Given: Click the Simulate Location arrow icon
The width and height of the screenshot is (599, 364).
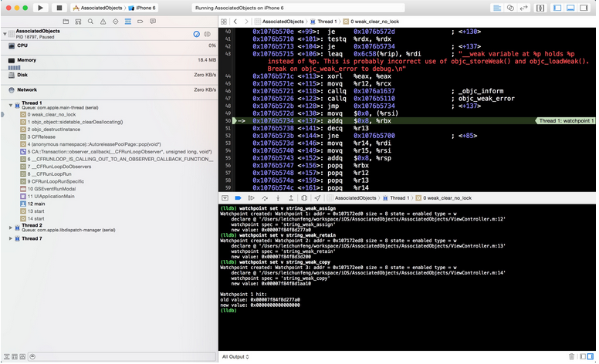Looking at the screenshot, I should 317,198.
